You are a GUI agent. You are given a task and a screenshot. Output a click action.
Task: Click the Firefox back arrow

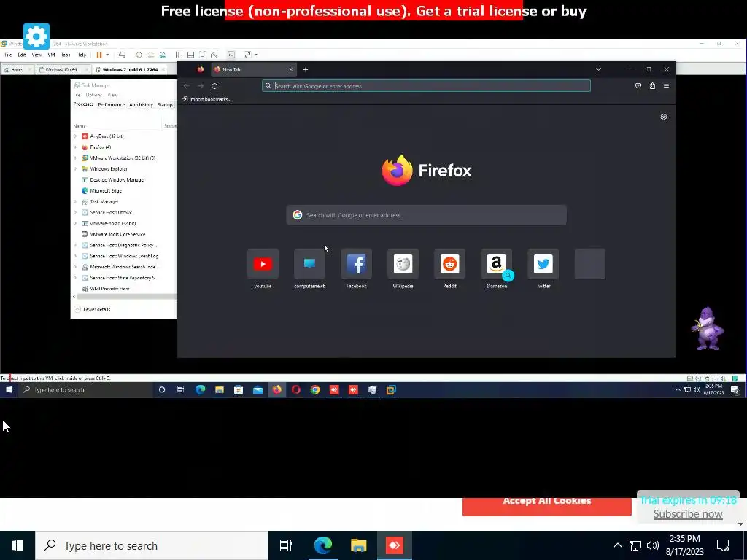point(186,86)
